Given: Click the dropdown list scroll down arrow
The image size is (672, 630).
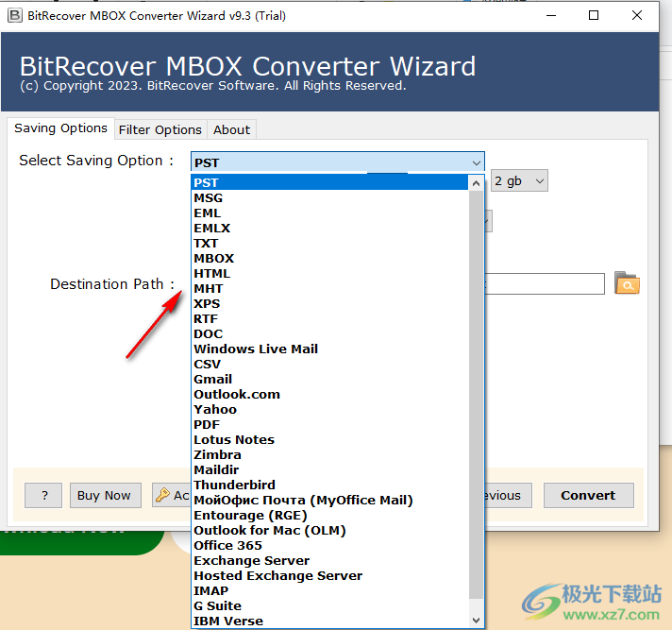Looking at the screenshot, I should click(476, 621).
